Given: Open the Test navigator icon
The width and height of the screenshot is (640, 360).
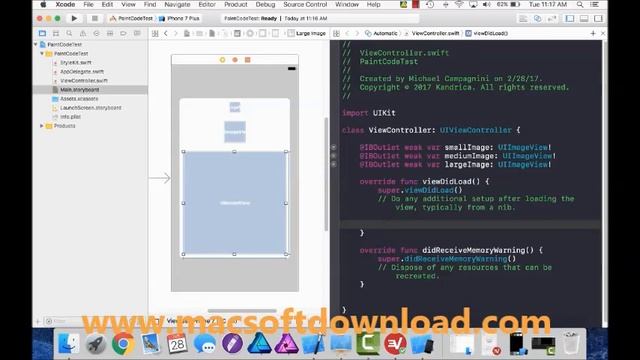Looking at the screenshot, I should pyautogui.click(x=96, y=33).
